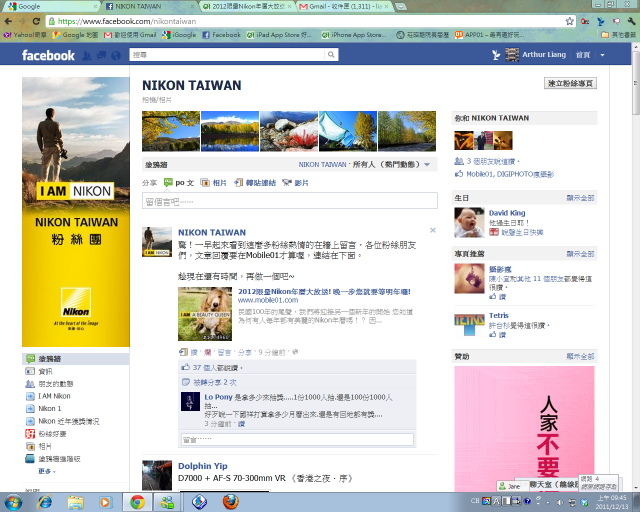This screenshot has height=512, width=640.
Task: Open the www.mobile01.com link
Action: point(268,300)
